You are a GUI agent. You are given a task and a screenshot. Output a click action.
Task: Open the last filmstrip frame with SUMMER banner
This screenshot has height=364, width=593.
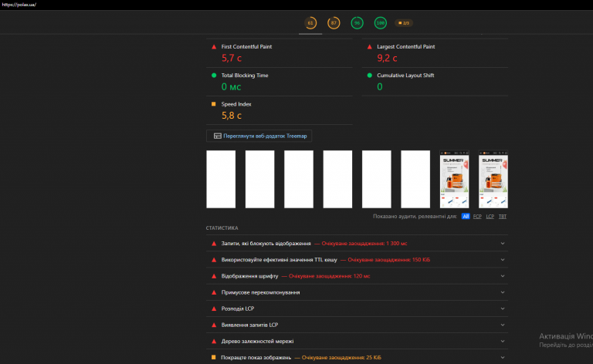tap(493, 180)
